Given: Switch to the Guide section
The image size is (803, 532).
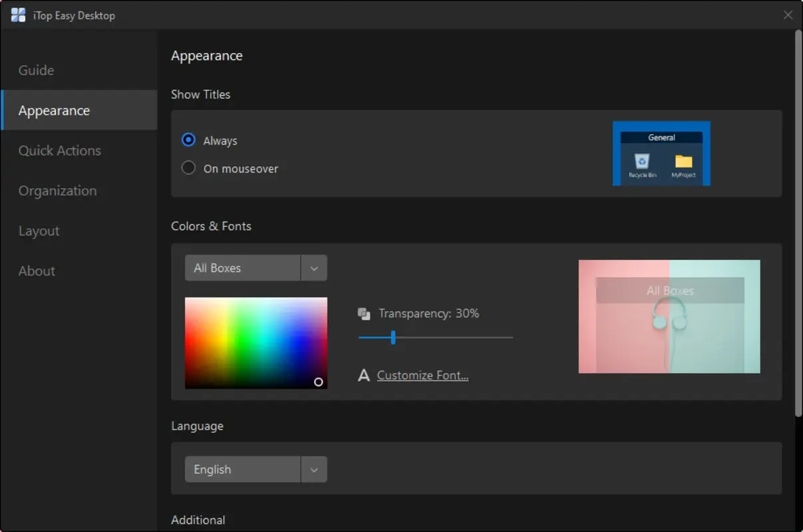Looking at the screenshot, I should (x=36, y=70).
